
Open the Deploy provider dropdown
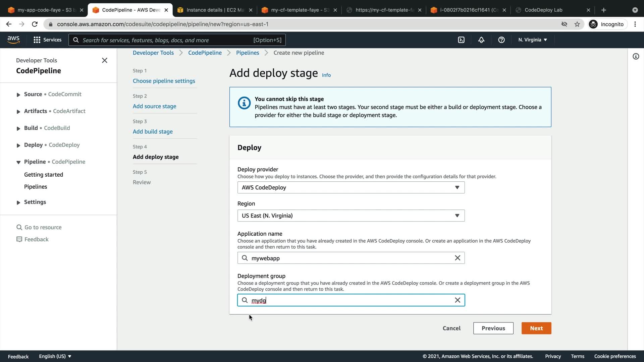click(x=351, y=187)
